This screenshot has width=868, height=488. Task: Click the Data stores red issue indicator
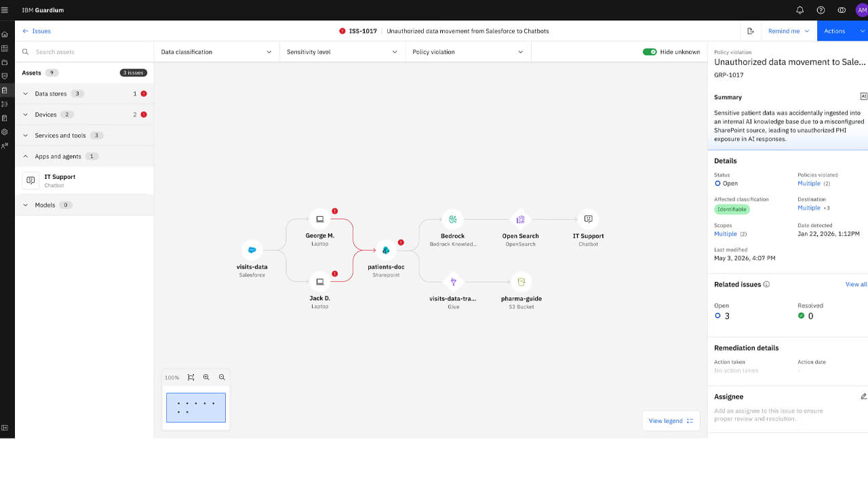[x=144, y=94]
